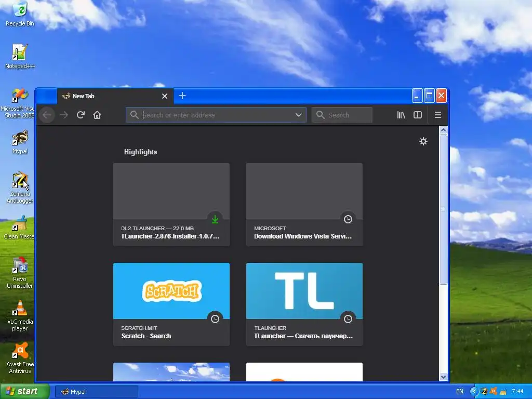Click the 7:44 taskbar clock
This screenshot has width=532, height=399.
pyautogui.click(x=517, y=392)
